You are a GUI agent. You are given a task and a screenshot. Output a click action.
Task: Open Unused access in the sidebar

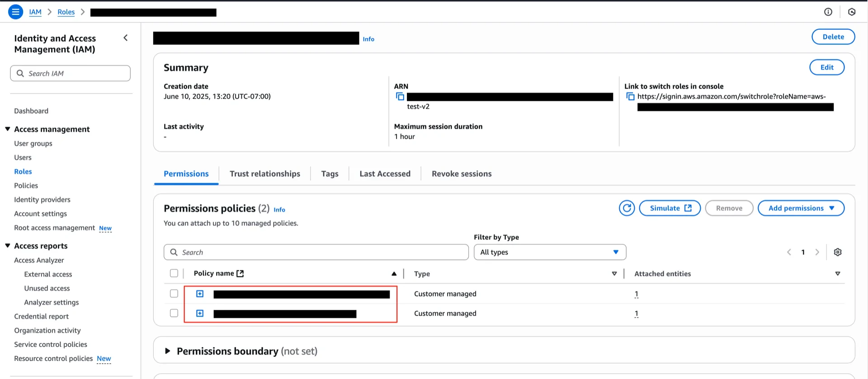point(47,288)
